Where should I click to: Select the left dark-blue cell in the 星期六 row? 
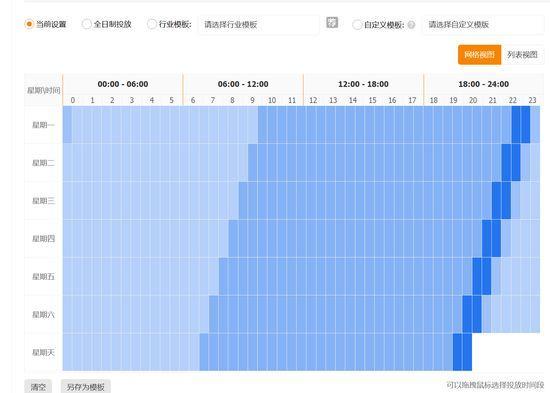[x=467, y=314]
